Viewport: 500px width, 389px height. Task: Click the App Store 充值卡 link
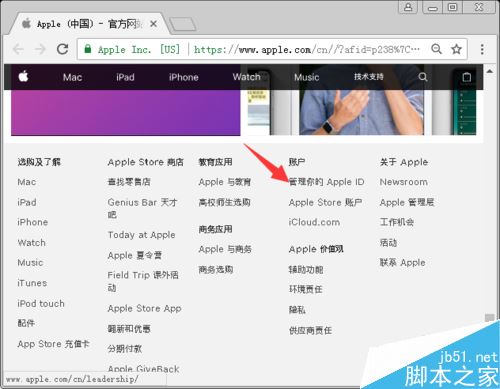(53, 344)
